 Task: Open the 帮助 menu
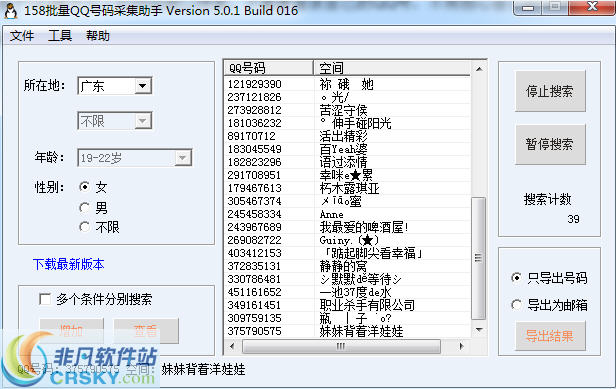[x=98, y=36]
